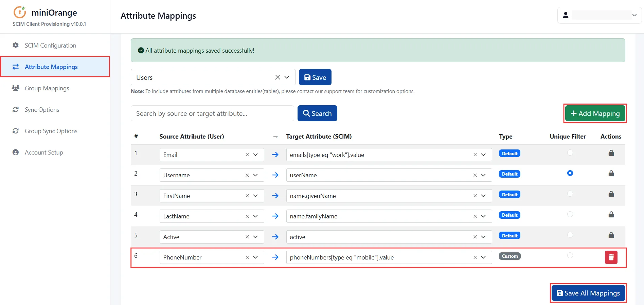Screen dimensions: 644x305
Task: Select Unique Filter radio for Username row
Action: [570, 173]
